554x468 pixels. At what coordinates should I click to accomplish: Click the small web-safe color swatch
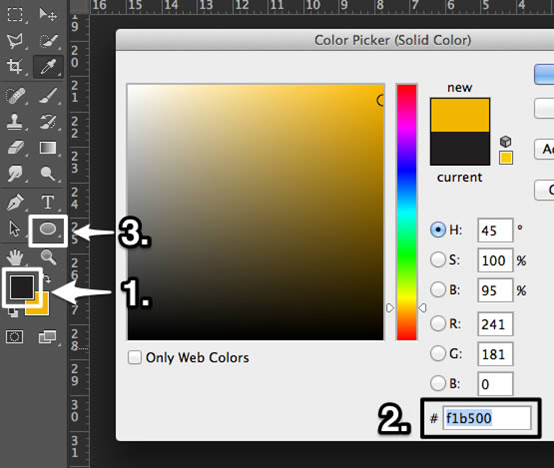point(506,158)
